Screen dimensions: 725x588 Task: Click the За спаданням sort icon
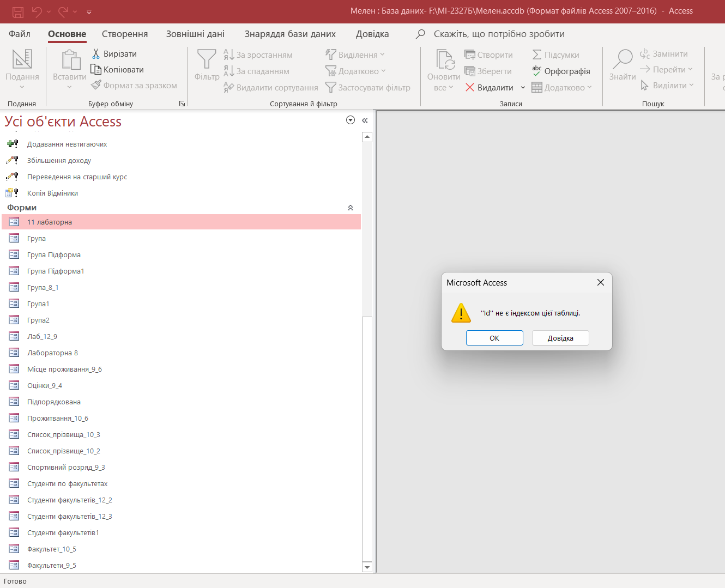pos(228,71)
